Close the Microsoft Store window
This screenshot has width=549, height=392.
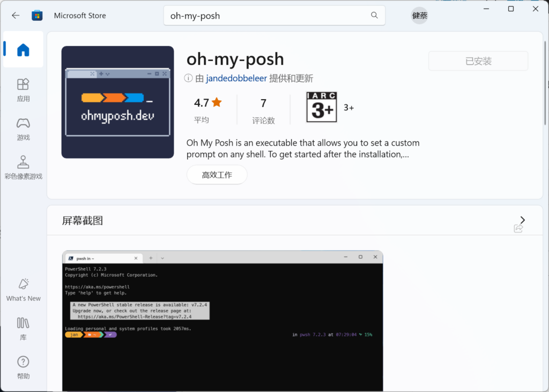point(536,9)
